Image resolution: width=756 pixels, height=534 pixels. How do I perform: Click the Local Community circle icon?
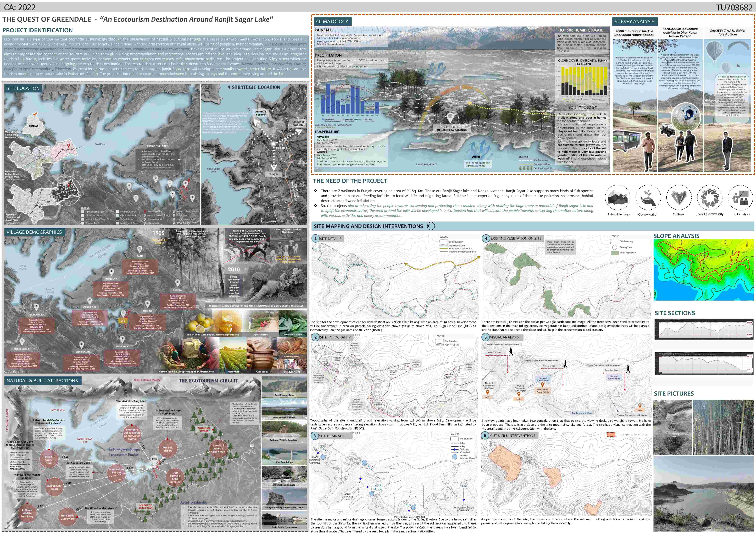710,197
